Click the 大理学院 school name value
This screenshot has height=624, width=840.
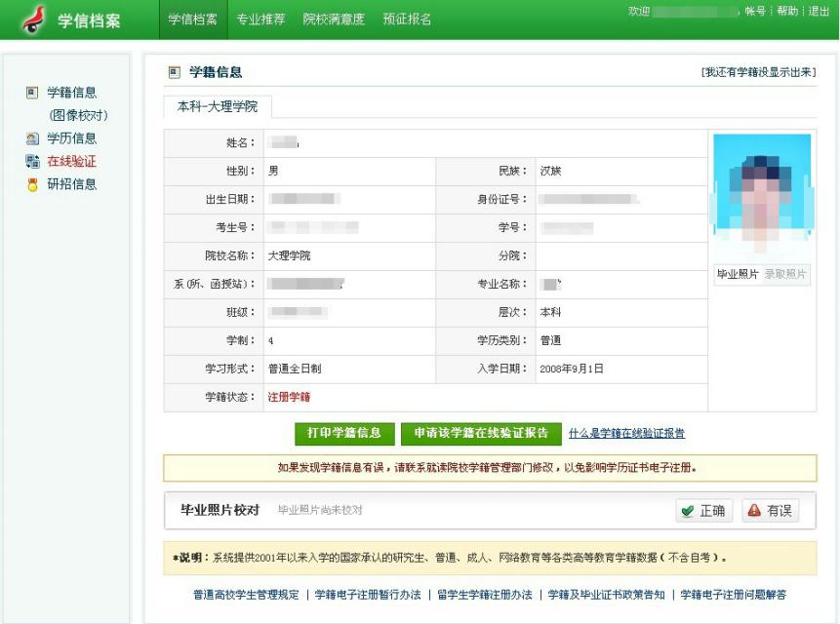[x=290, y=255]
